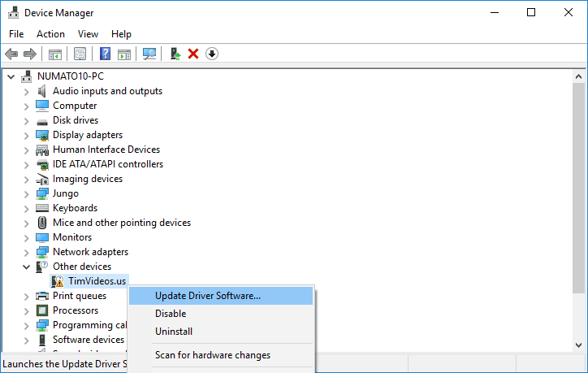Choose Uninstall in the context menu
Image resolution: width=588 pixels, height=373 pixels.
tap(221, 332)
